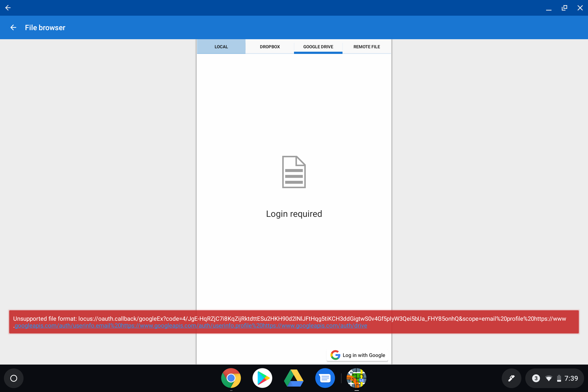Click the launcher circle button
Image resolution: width=588 pixels, height=392 pixels.
[x=14, y=378]
